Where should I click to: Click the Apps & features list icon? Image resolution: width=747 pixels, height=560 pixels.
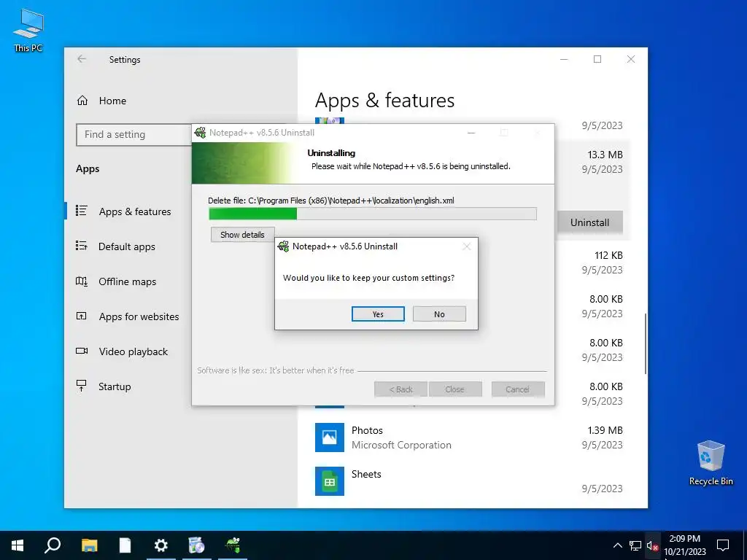pyautogui.click(x=82, y=211)
